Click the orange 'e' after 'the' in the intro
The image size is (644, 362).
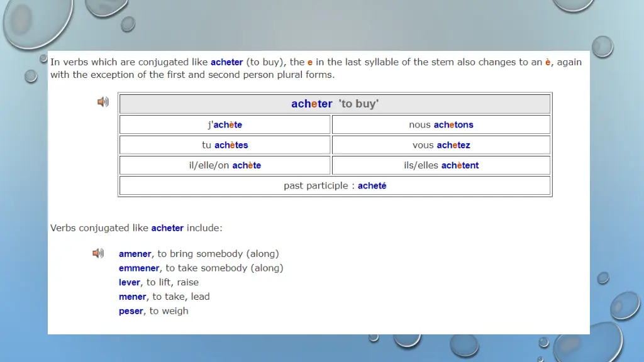309,62
